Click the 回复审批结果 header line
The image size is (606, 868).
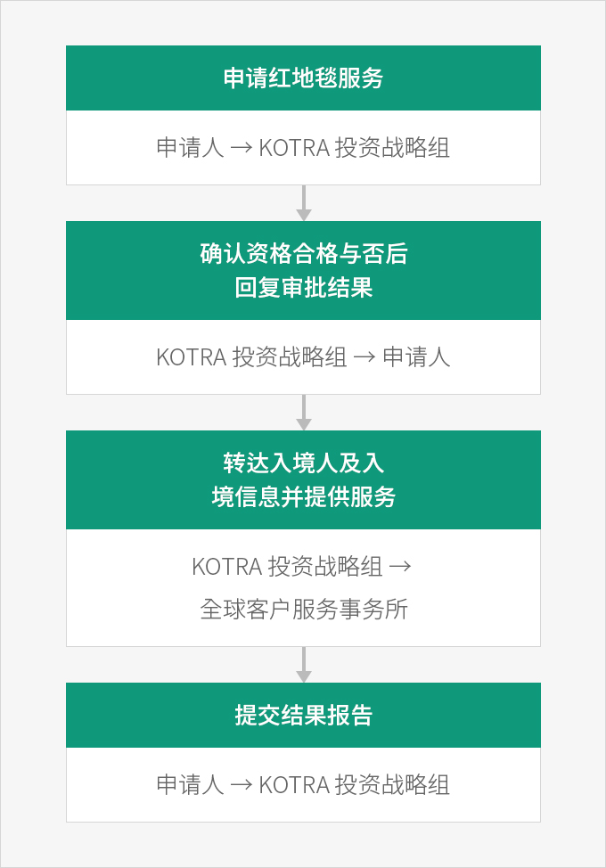pyautogui.click(x=303, y=288)
